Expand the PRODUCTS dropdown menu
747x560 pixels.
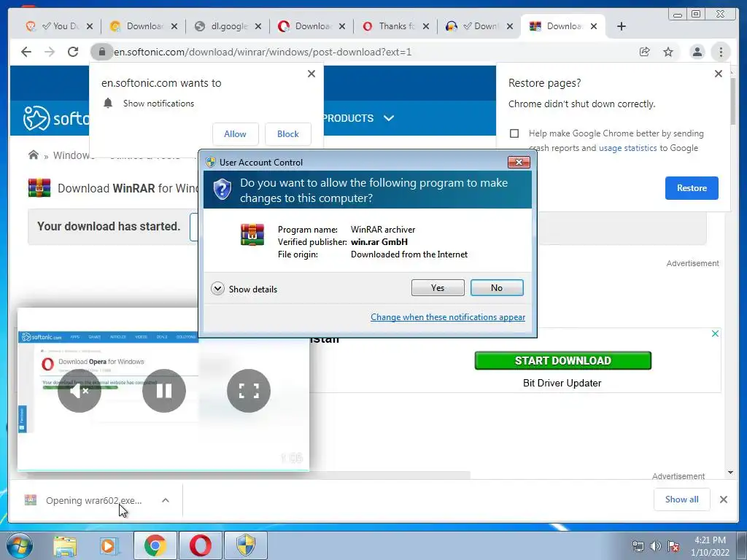(x=358, y=118)
